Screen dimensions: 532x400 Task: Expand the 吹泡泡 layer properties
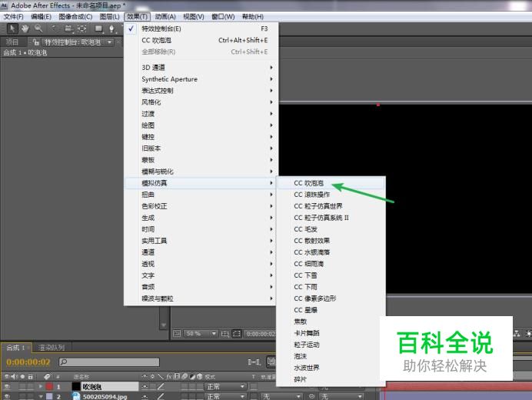(41, 386)
